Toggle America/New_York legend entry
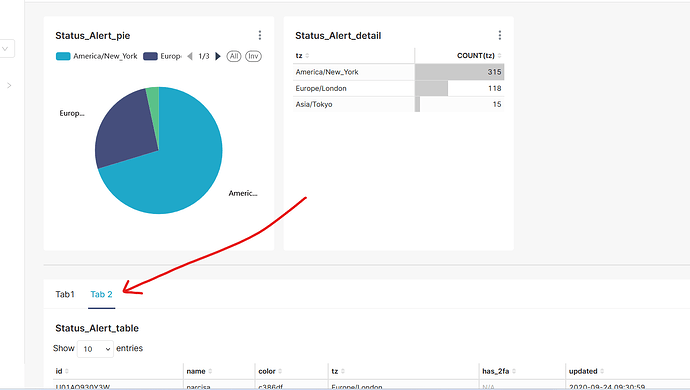This screenshot has height=390, width=690. tap(97, 56)
